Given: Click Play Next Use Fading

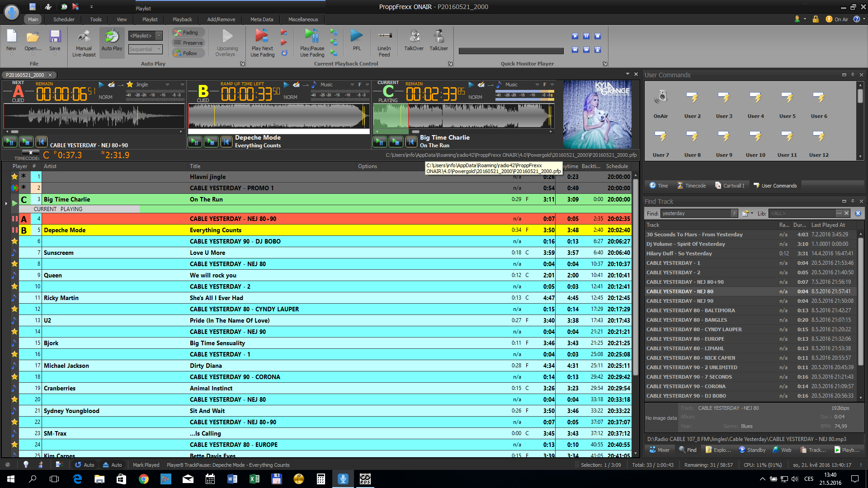Looking at the screenshot, I should pos(262,43).
